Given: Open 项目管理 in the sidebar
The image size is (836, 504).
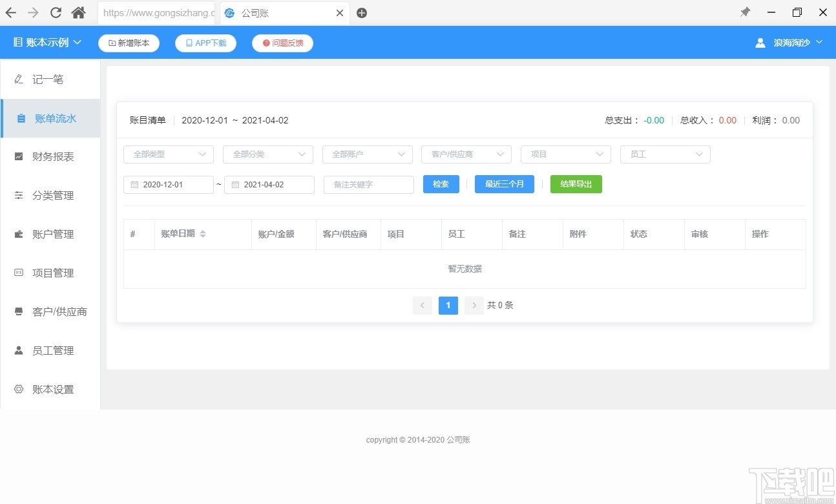Looking at the screenshot, I should (50, 273).
